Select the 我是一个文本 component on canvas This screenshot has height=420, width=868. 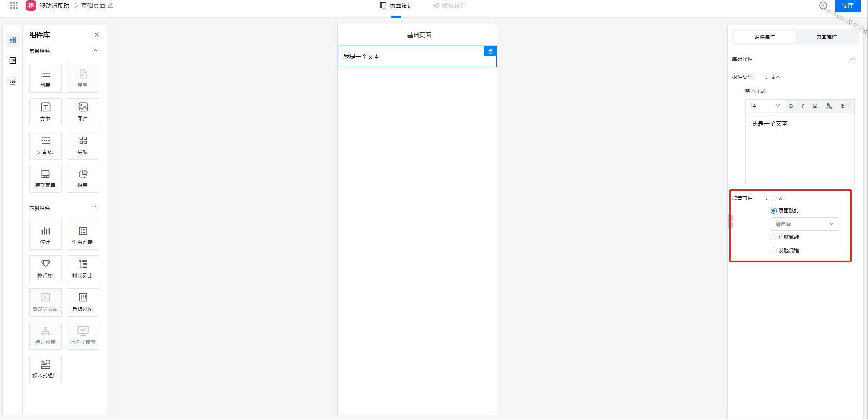point(417,56)
